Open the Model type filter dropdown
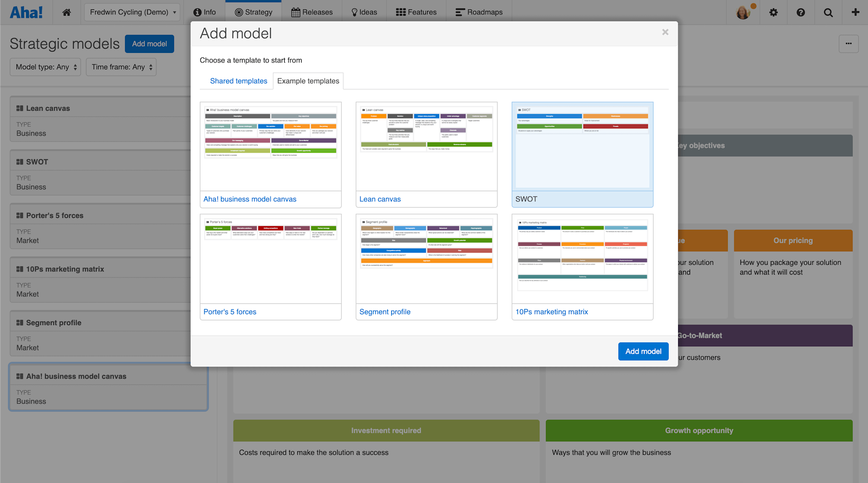The height and width of the screenshot is (483, 868). (46, 67)
